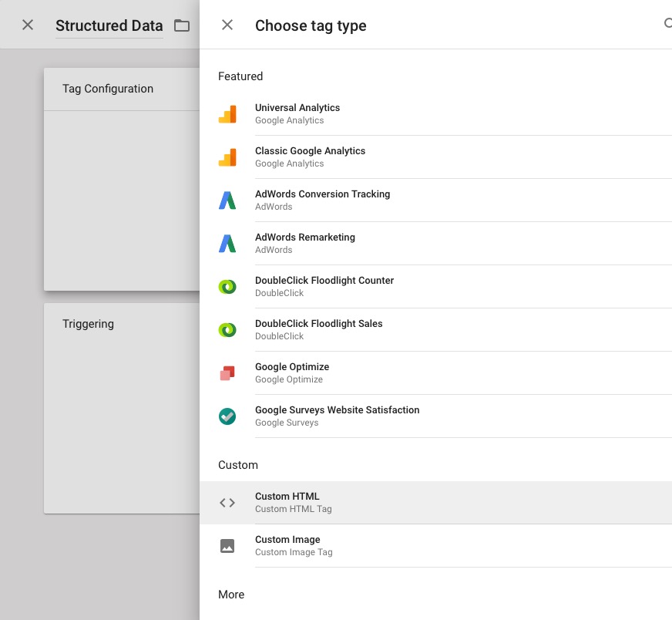Click the Google Optimize icon

[x=227, y=373]
